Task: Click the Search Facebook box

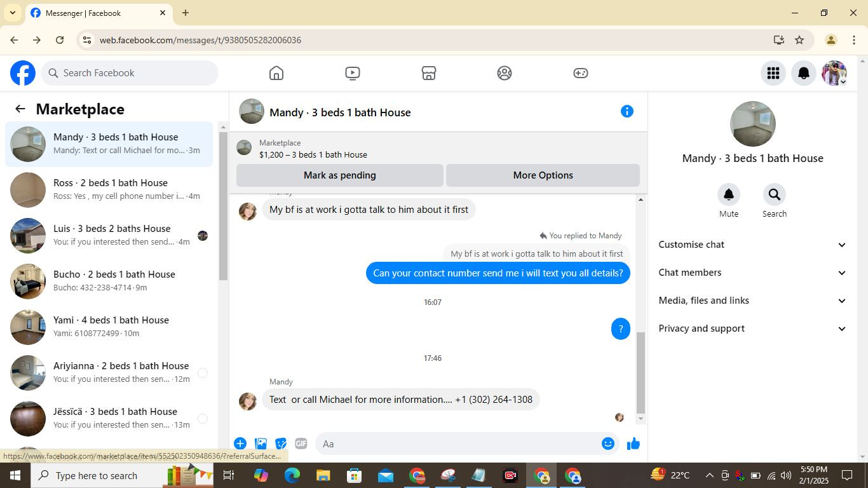Action: (130, 73)
